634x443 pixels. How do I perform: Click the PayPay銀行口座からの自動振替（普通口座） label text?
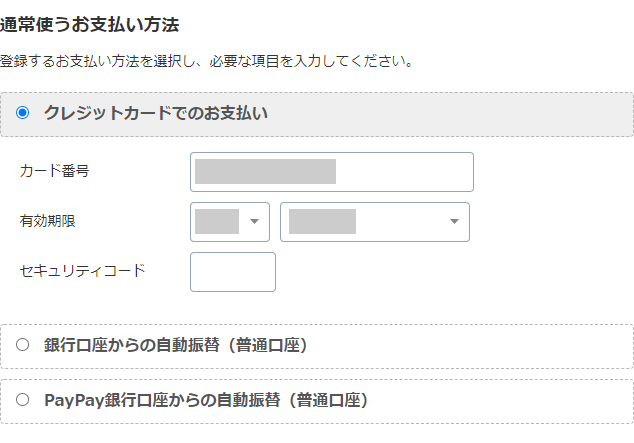tap(206, 400)
